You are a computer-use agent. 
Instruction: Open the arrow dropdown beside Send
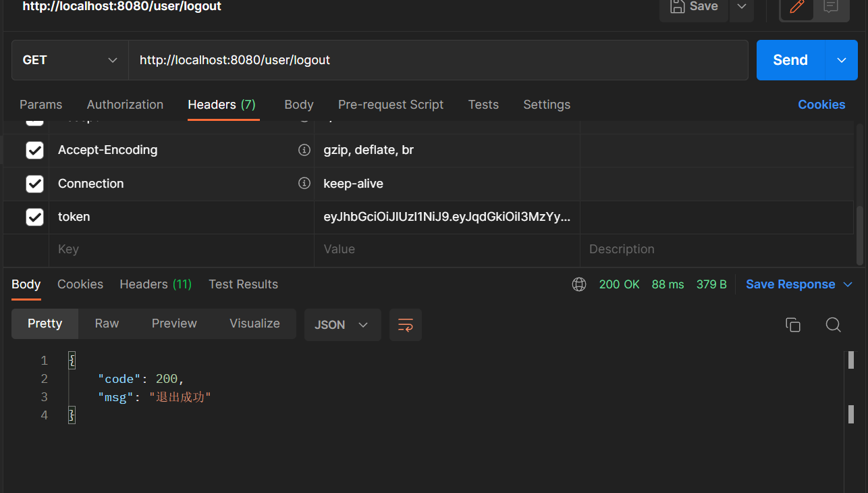842,60
